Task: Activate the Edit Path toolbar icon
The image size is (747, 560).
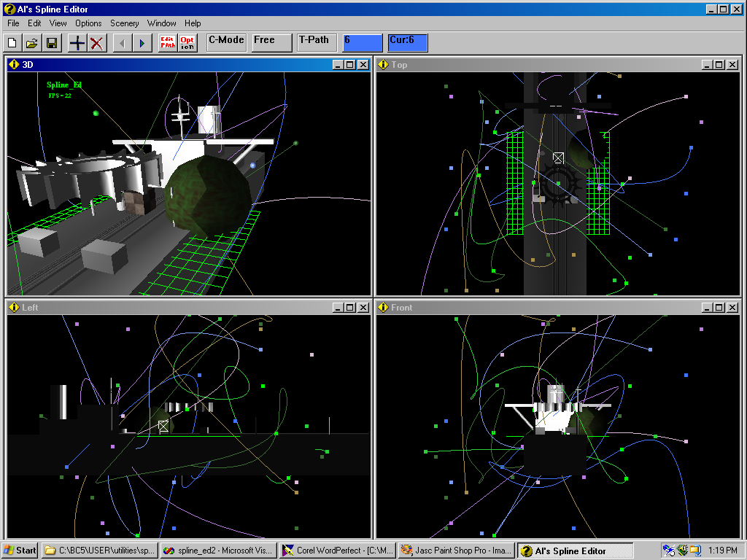Action: (x=167, y=43)
